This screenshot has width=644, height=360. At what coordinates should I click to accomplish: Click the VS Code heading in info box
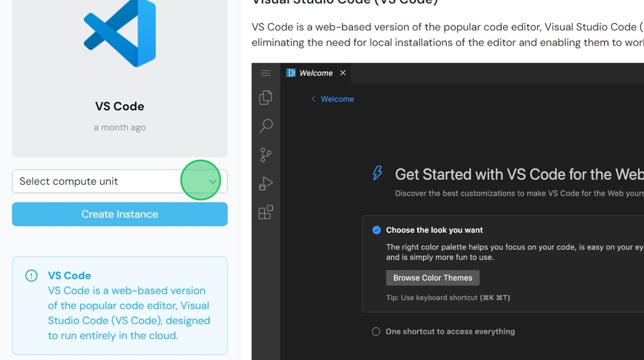(x=70, y=275)
